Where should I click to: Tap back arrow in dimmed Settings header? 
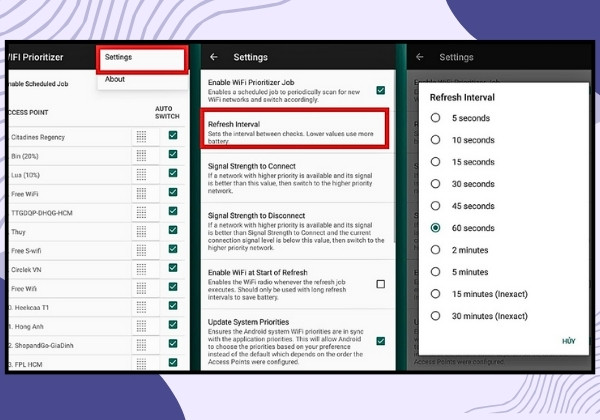click(419, 57)
